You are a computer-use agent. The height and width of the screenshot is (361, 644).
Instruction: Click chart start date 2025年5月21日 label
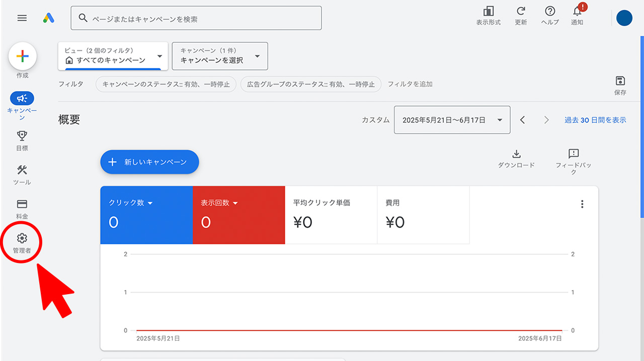coord(158,339)
